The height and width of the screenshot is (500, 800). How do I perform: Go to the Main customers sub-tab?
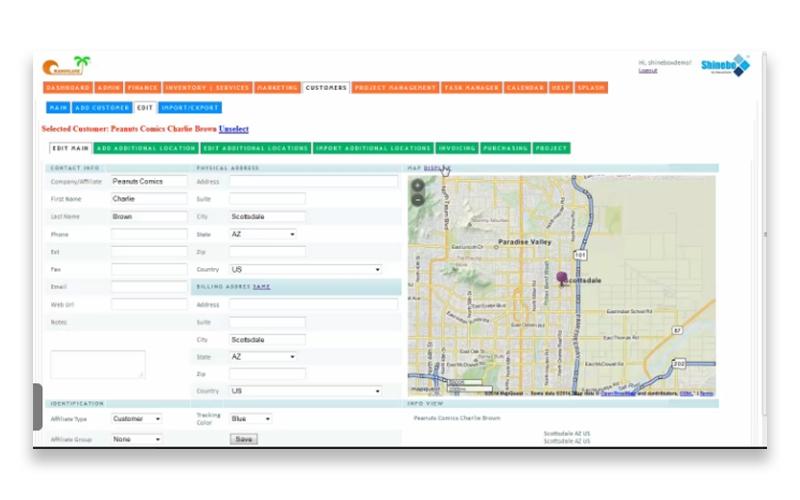tap(58, 108)
